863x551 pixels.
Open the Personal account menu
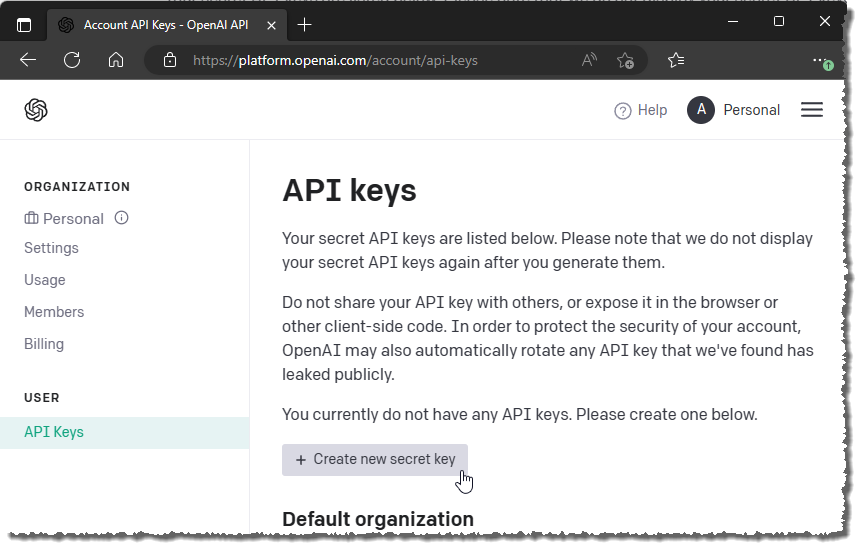tap(751, 110)
